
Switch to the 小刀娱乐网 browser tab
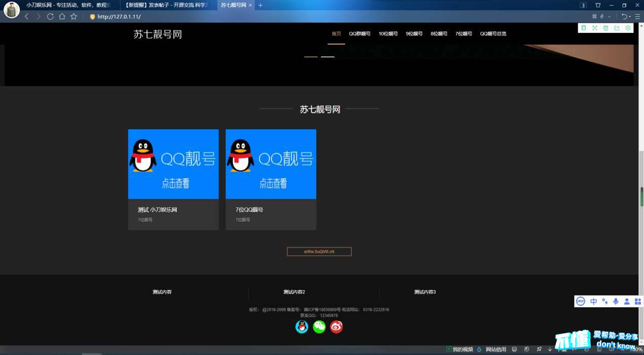click(x=66, y=5)
